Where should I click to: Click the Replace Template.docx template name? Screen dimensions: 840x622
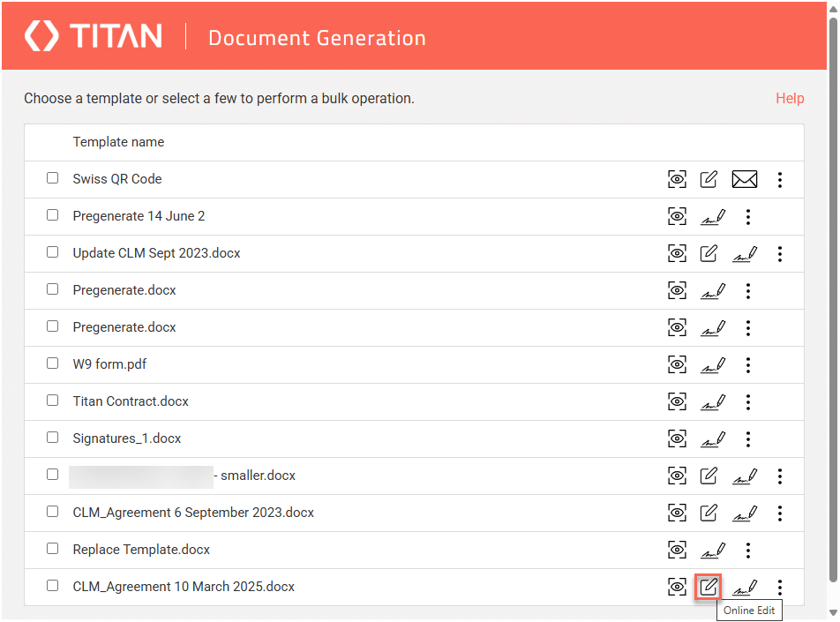[x=141, y=550]
